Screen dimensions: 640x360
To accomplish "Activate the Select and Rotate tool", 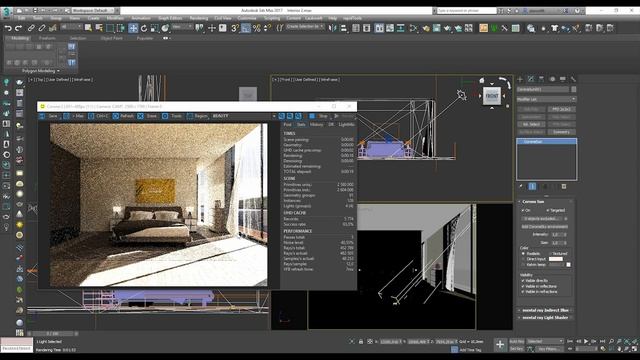I will tap(144, 28).
